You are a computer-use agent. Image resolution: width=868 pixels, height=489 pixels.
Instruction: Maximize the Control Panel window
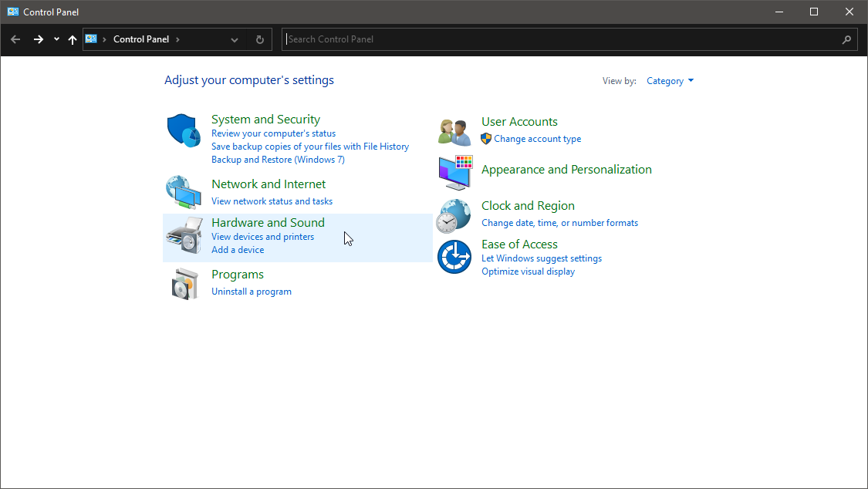coord(814,12)
